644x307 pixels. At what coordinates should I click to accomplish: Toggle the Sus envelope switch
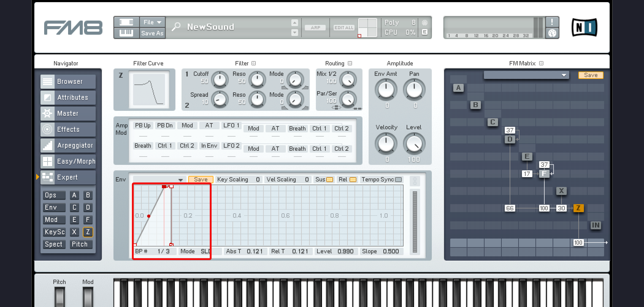click(x=330, y=180)
